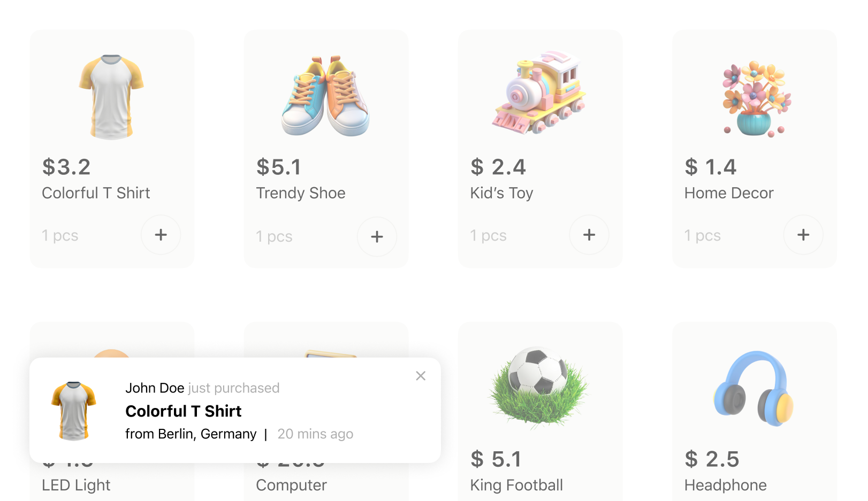This screenshot has height=501, width=868.
Task: View the Home Decor flower pot image
Action: pos(755,99)
